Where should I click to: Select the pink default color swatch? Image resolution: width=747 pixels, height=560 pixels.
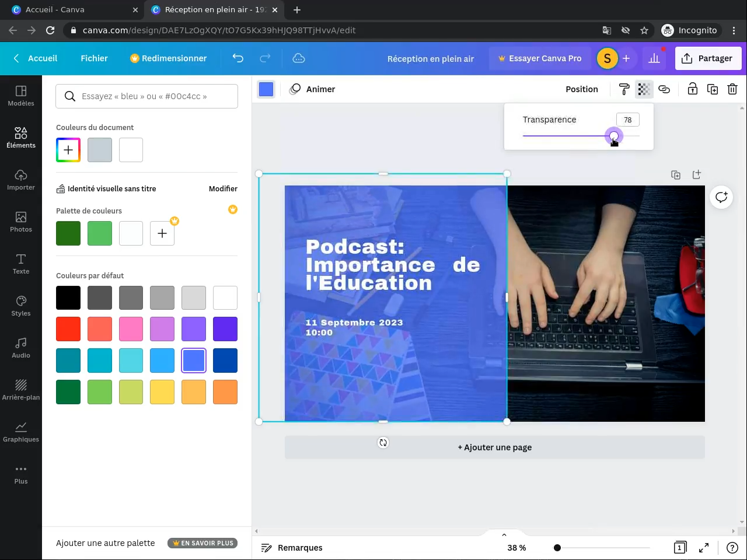131,329
